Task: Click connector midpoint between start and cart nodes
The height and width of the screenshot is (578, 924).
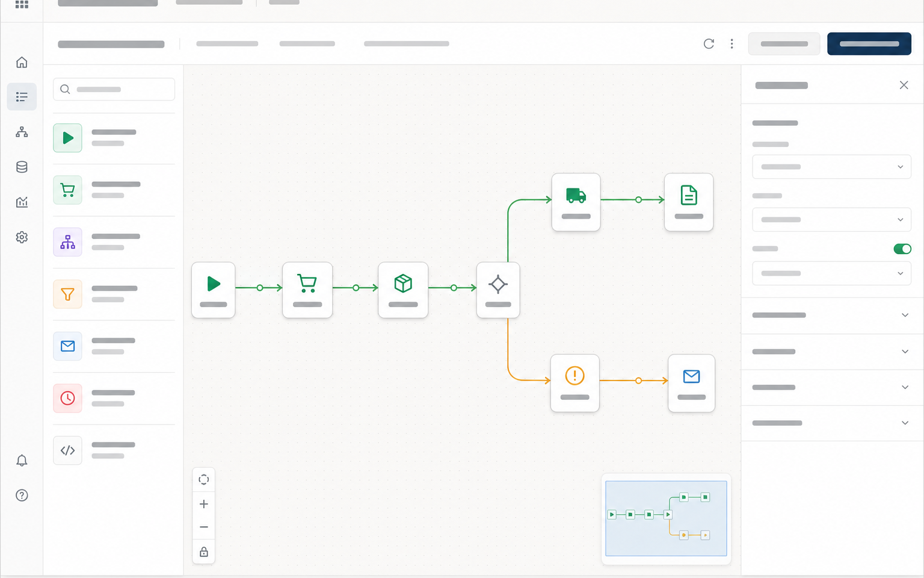Action: click(260, 288)
